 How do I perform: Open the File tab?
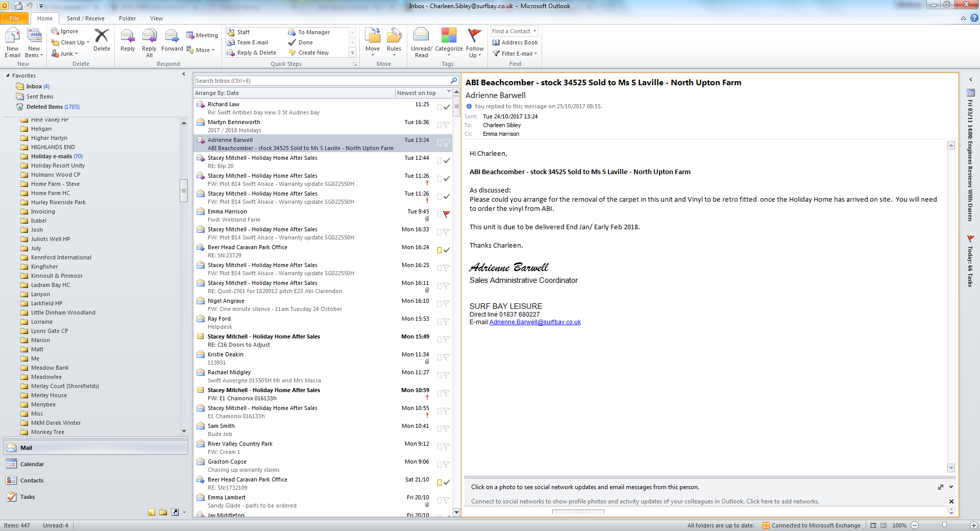14,18
